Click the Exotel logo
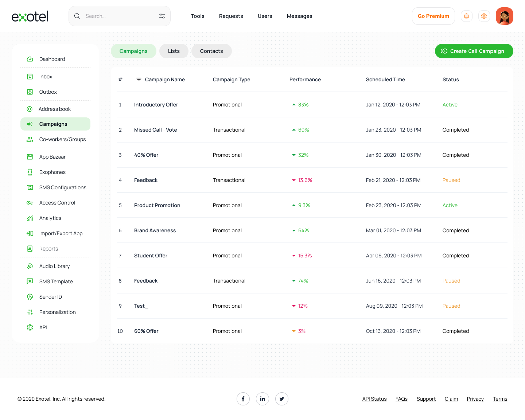Screen dimensions: 525x420 coord(30,16)
